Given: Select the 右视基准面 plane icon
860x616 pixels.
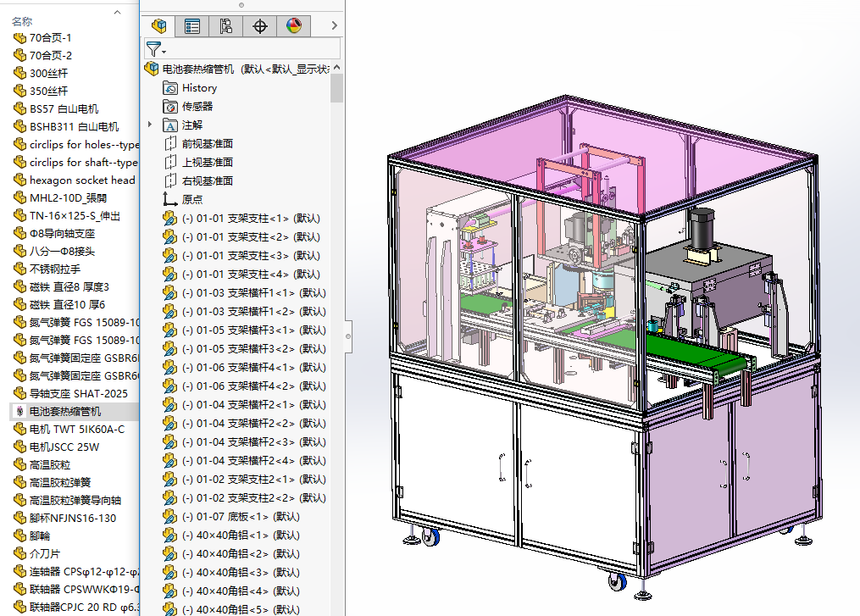Looking at the screenshot, I should point(170,181).
